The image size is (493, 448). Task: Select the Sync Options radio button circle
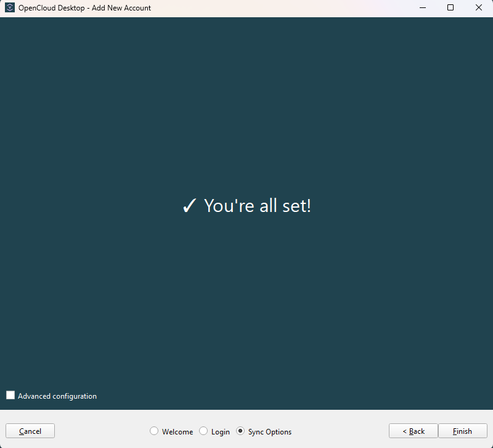240,431
